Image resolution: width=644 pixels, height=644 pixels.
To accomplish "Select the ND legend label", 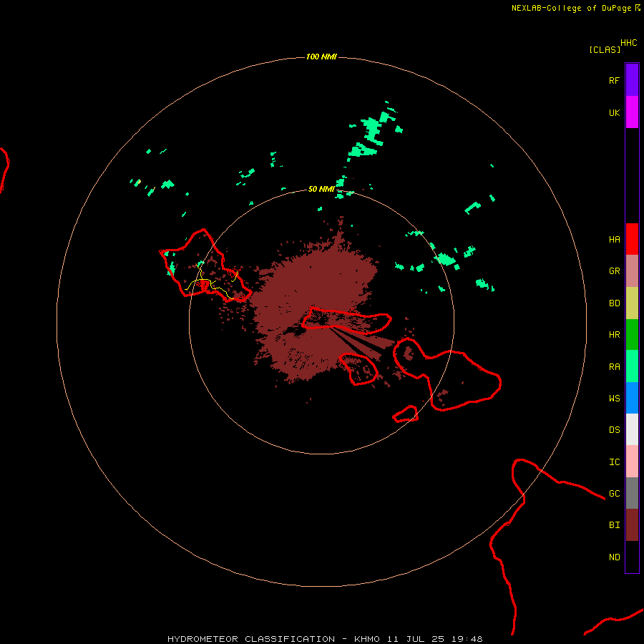I will coord(614,557).
